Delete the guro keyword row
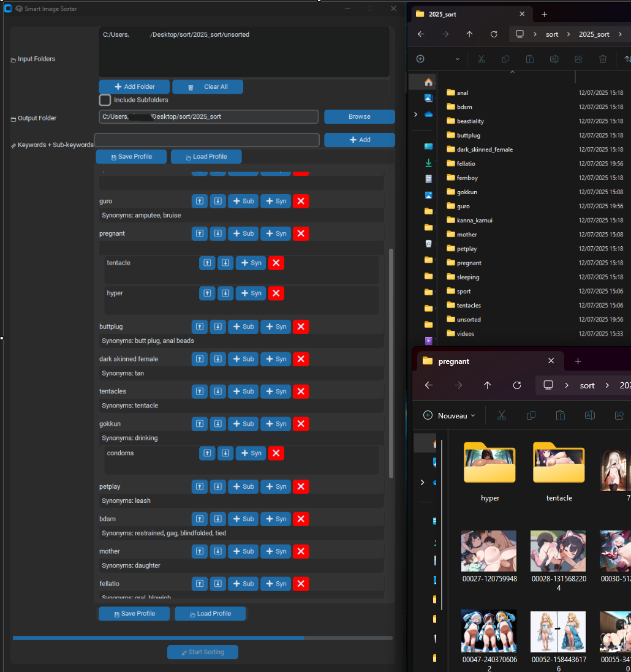This screenshot has height=672, width=631. pos(301,201)
